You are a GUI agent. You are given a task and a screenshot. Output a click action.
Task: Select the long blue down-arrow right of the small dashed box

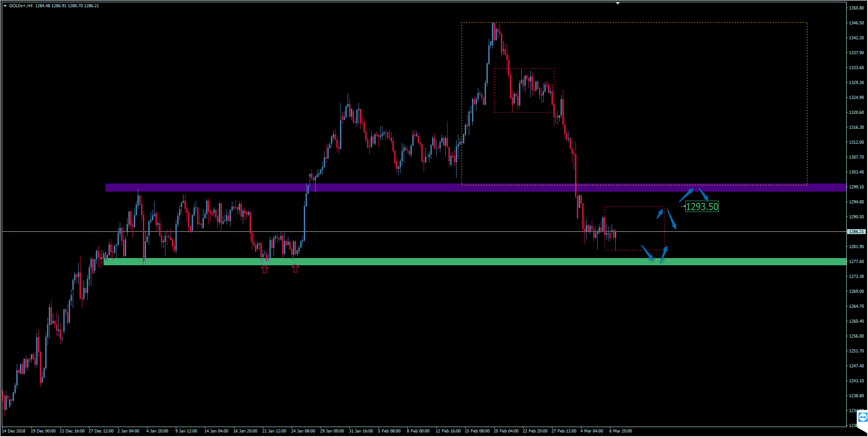(x=672, y=219)
